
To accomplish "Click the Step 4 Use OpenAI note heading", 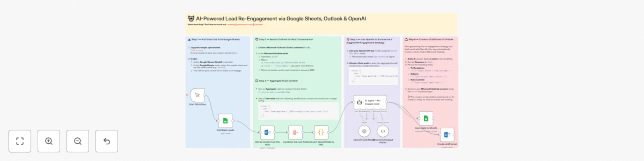I will (x=369, y=41).
